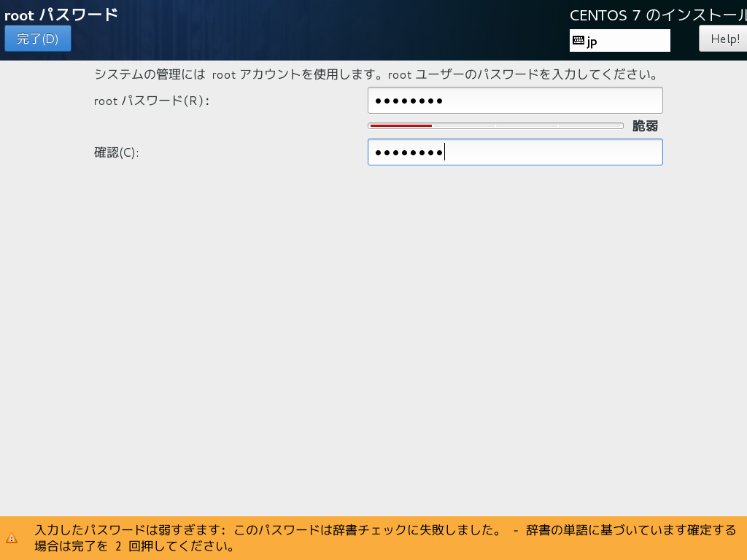Click the password strength bar
Image resolution: width=747 pixels, height=560 pixels.
[495, 125]
